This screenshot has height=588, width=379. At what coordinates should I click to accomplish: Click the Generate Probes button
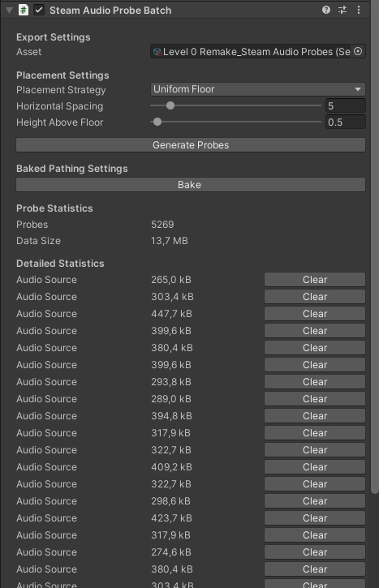point(191,145)
